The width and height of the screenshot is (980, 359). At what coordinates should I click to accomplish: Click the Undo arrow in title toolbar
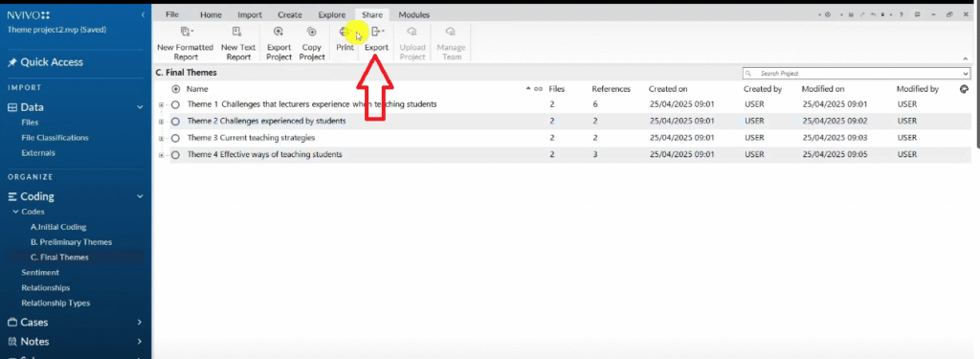click(x=873, y=14)
